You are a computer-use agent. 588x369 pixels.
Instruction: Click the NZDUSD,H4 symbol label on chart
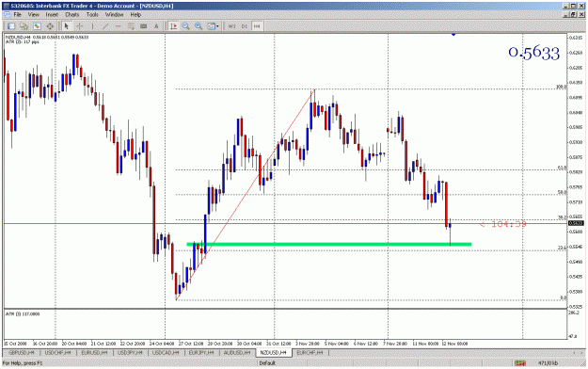(x=18, y=37)
